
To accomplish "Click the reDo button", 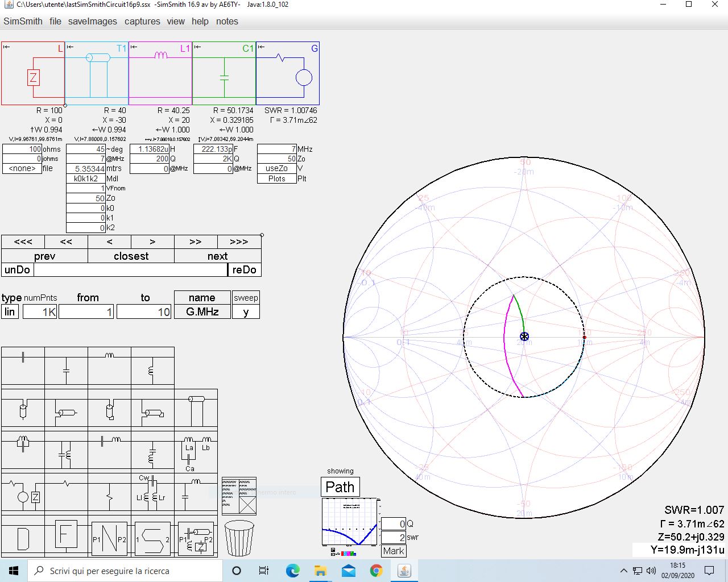I will 245,269.
